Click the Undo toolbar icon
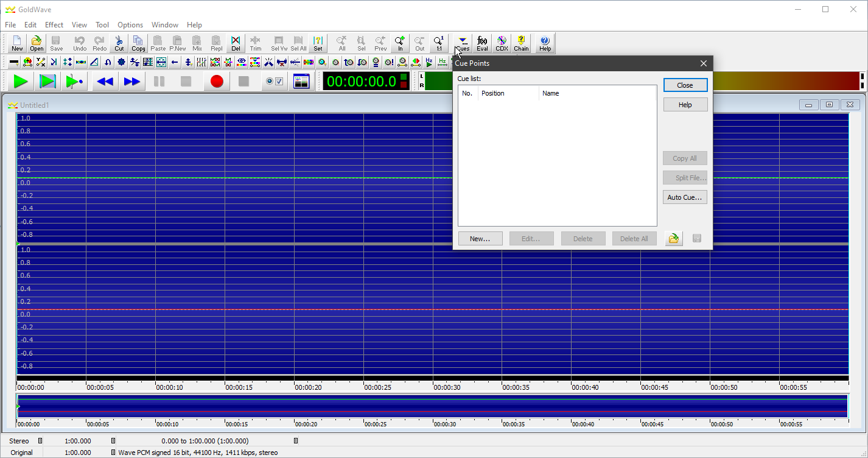Screen dimensions: 868x458 (80, 43)
